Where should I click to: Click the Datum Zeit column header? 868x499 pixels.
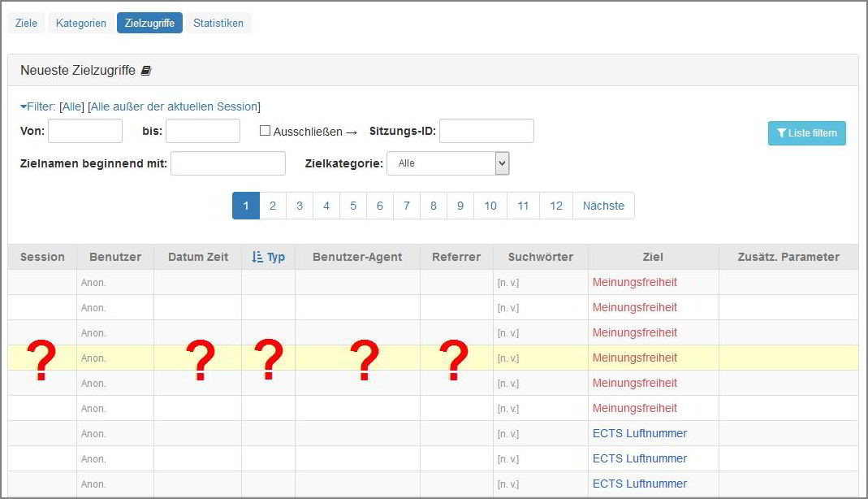(198, 257)
